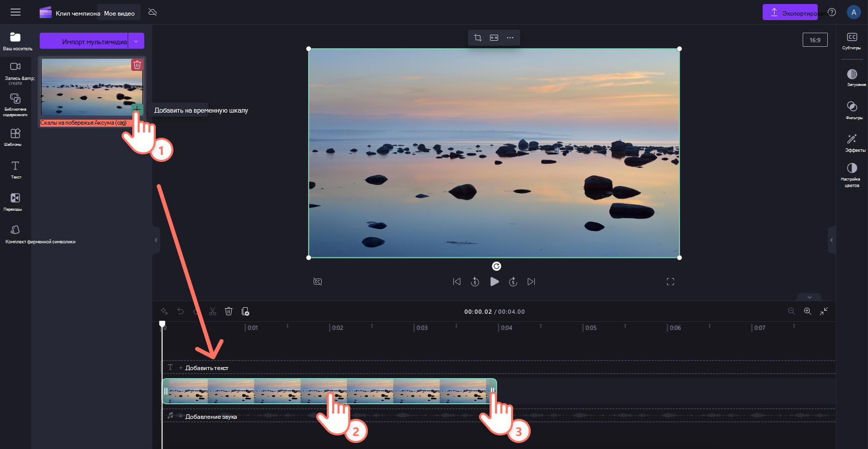Open the Эффекты panel
868x449 pixels.
tap(852, 143)
